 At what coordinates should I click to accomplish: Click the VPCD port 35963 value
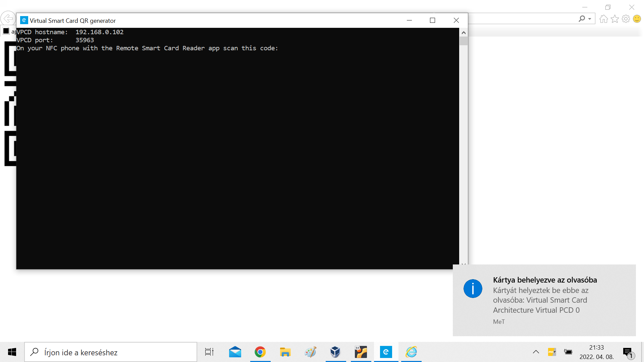[x=85, y=40]
